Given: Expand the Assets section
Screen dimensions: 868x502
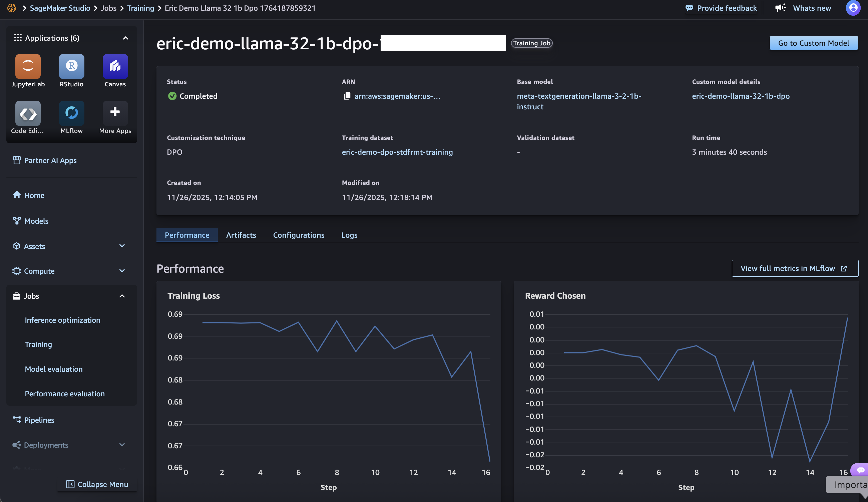Looking at the screenshot, I should click(x=122, y=246).
